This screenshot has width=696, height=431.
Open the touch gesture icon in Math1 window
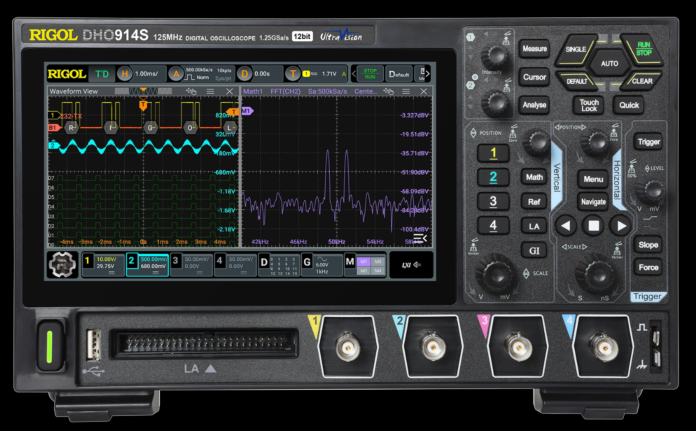pyautogui.click(x=388, y=91)
